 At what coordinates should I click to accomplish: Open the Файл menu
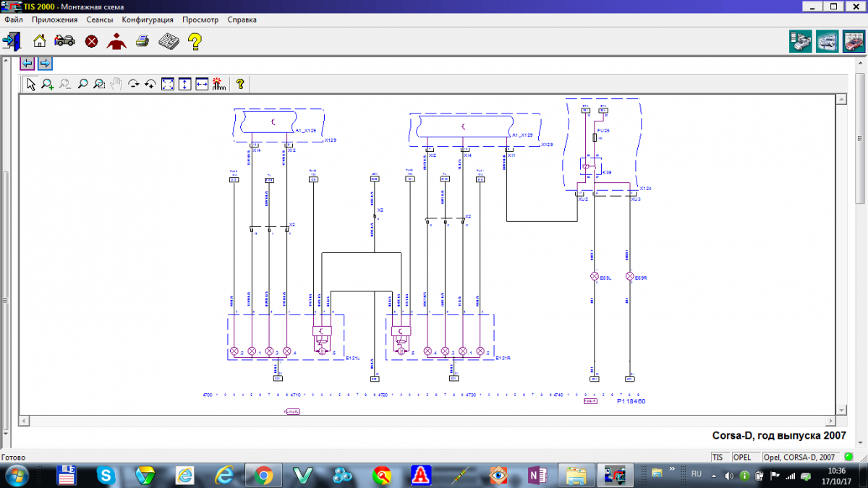[x=14, y=20]
